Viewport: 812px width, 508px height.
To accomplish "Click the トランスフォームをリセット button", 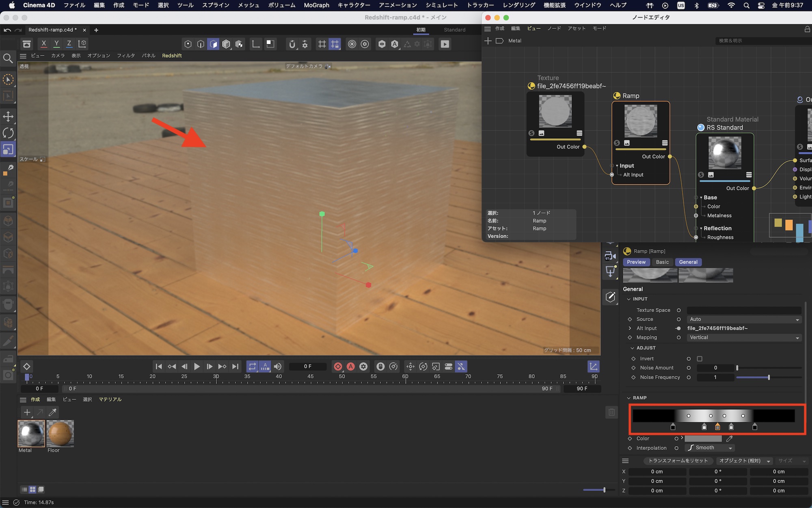I will pyautogui.click(x=678, y=461).
